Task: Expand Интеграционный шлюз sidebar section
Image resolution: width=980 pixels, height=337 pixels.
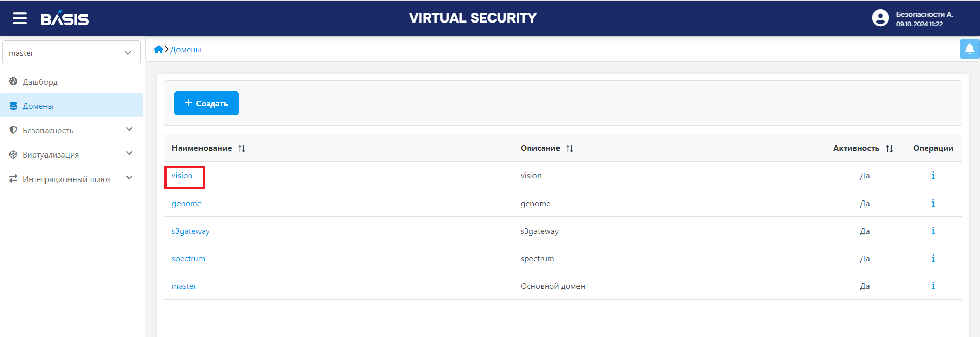Action: coord(129,178)
